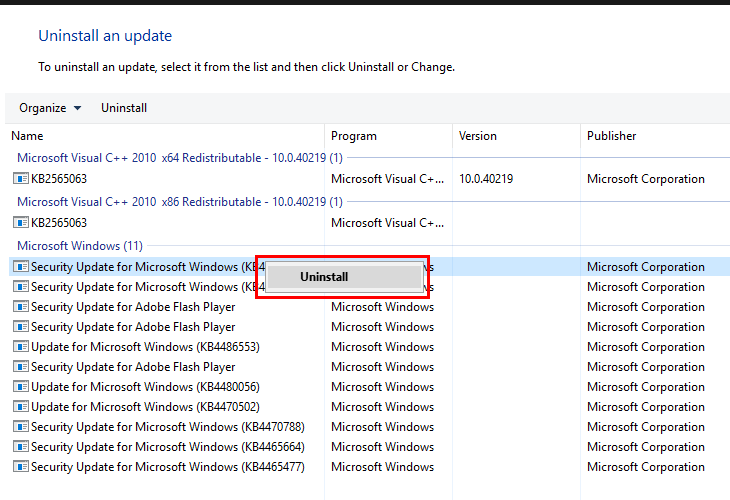Select Update for Microsoft Windows (KB4480056)
The width and height of the screenshot is (730, 500).
click(145, 387)
